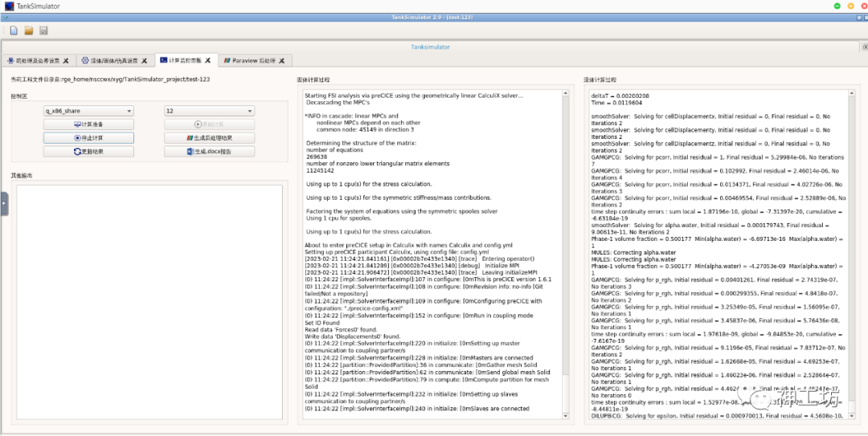Switch to the 流体/固体/仿真设置 tab
Image resolution: width=868 pixels, height=436 pixels.
(113, 60)
